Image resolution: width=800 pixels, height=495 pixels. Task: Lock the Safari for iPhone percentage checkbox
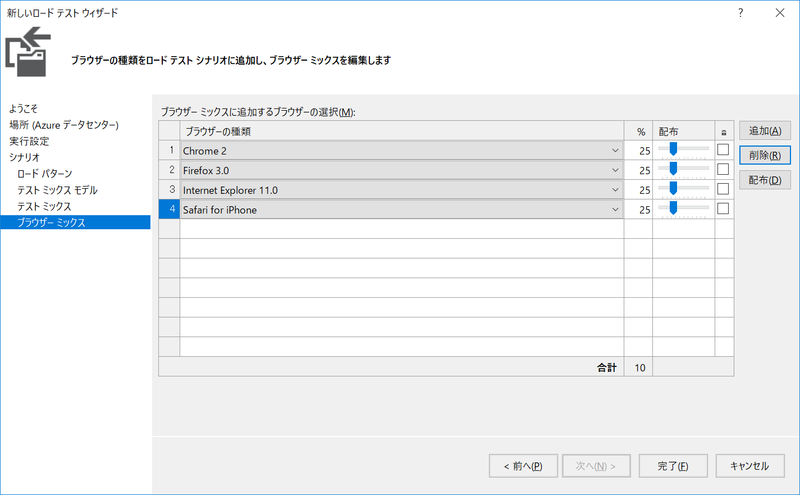723,208
